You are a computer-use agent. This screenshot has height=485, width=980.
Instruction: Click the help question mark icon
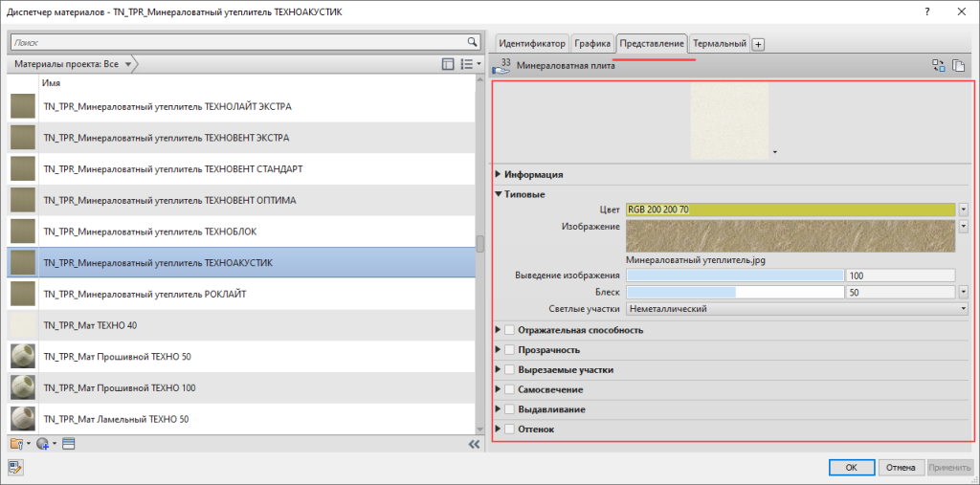pyautogui.click(x=928, y=11)
